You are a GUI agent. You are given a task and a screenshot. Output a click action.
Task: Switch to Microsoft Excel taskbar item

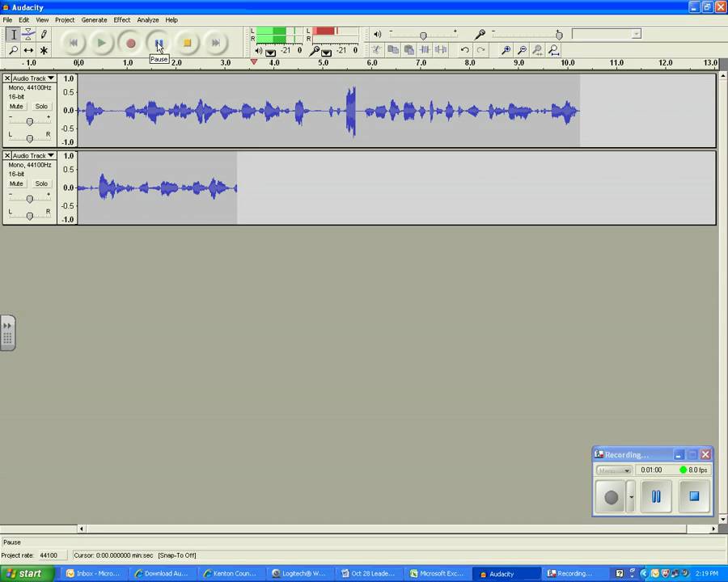pos(437,574)
